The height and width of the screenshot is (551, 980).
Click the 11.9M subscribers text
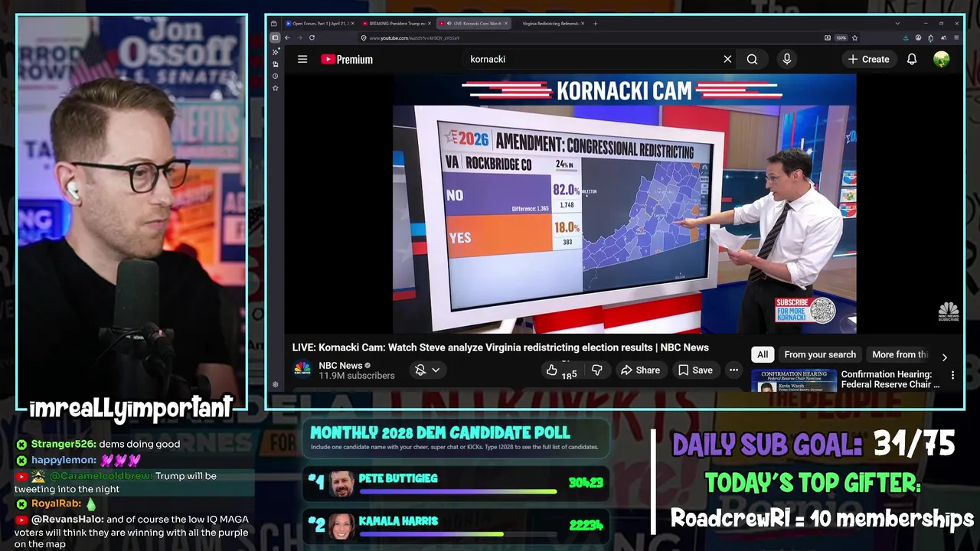point(357,376)
